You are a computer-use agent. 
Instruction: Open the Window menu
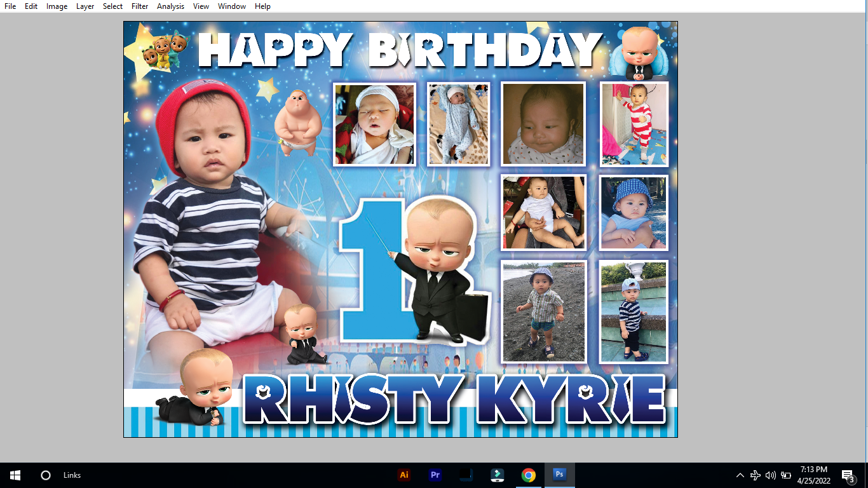coord(232,6)
